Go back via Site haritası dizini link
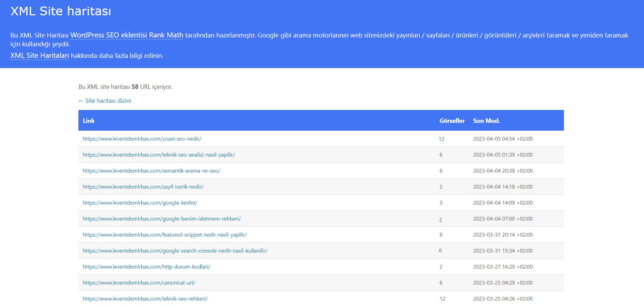This screenshot has height=306, width=644. [105, 101]
